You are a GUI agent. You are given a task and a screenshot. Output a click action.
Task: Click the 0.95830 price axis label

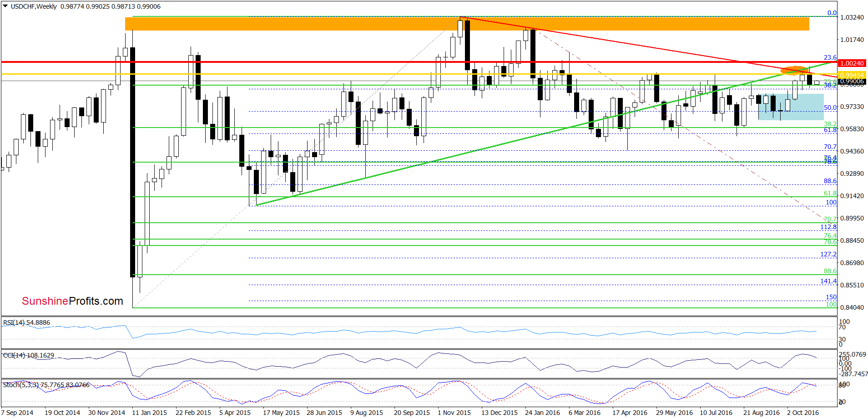(x=852, y=129)
